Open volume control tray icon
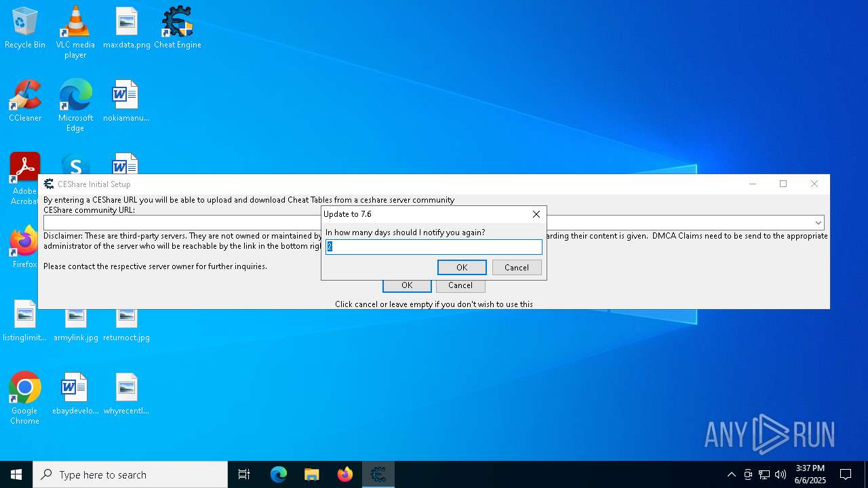The image size is (868, 488). (781, 474)
